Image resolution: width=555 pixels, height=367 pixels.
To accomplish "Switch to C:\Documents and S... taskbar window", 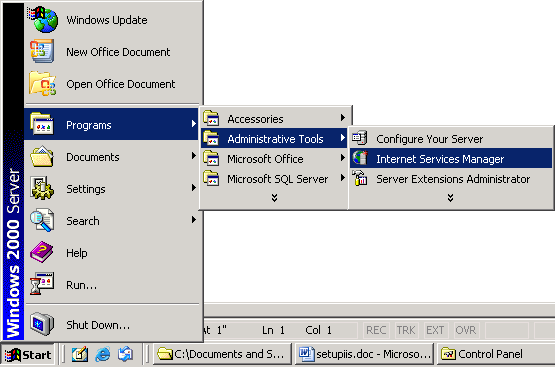I will tap(222, 354).
